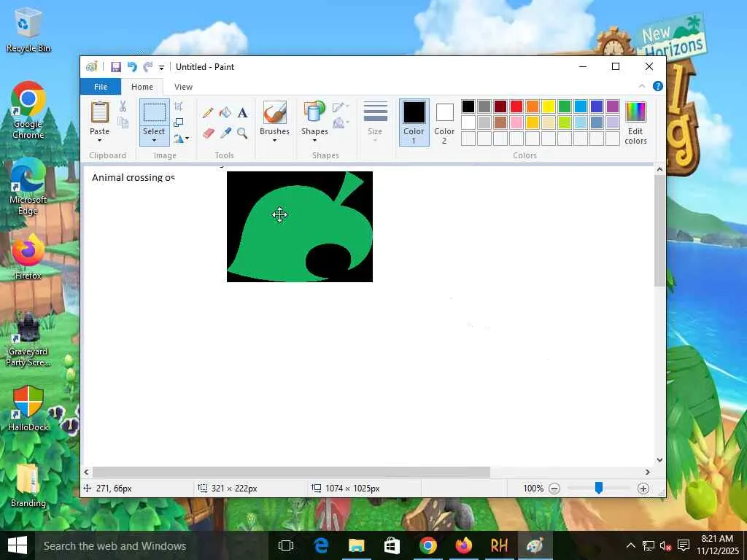This screenshot has width=747, height=560.
Task: Open the Select dropdown arrow
Action: click(154, 141)
